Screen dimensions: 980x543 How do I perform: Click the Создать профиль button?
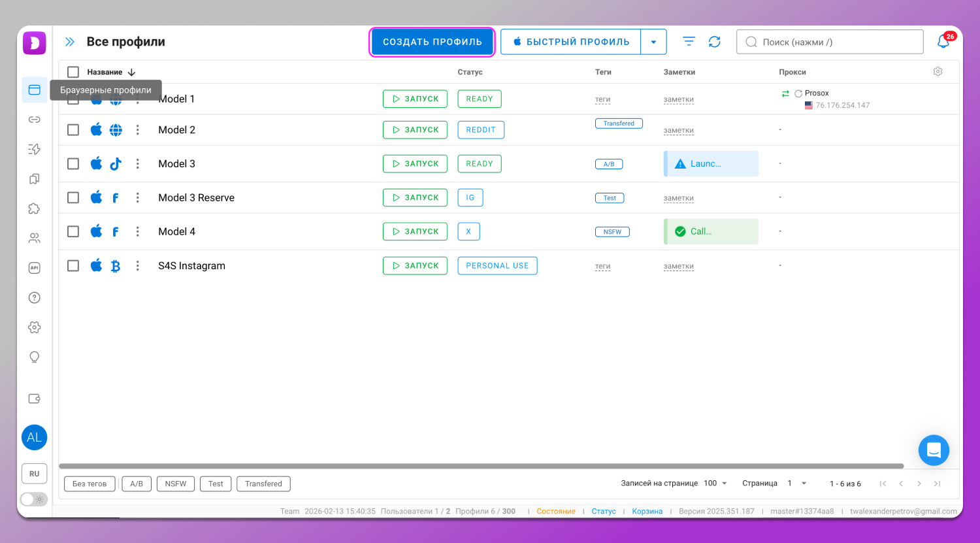[432, 42]
